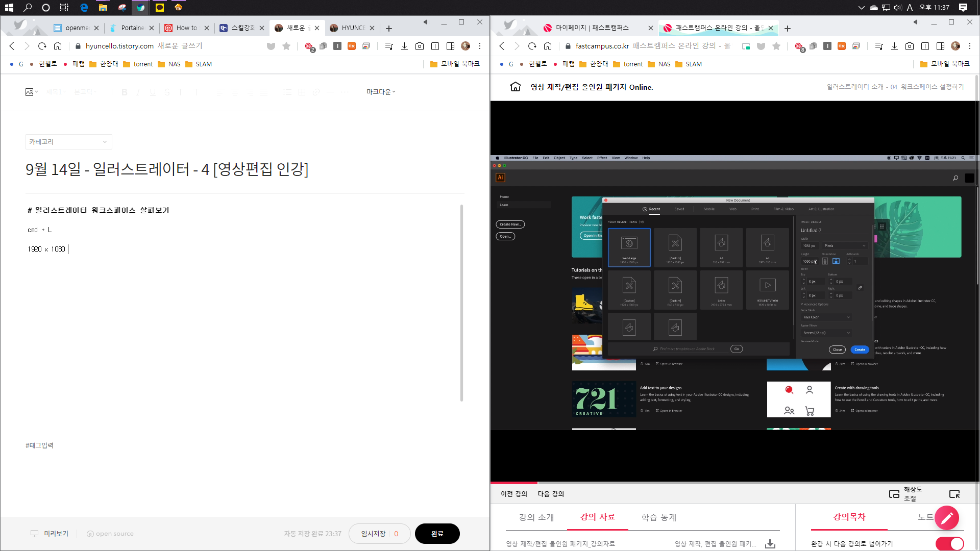Switch to the 강의 소개 tab

(536, 517)
